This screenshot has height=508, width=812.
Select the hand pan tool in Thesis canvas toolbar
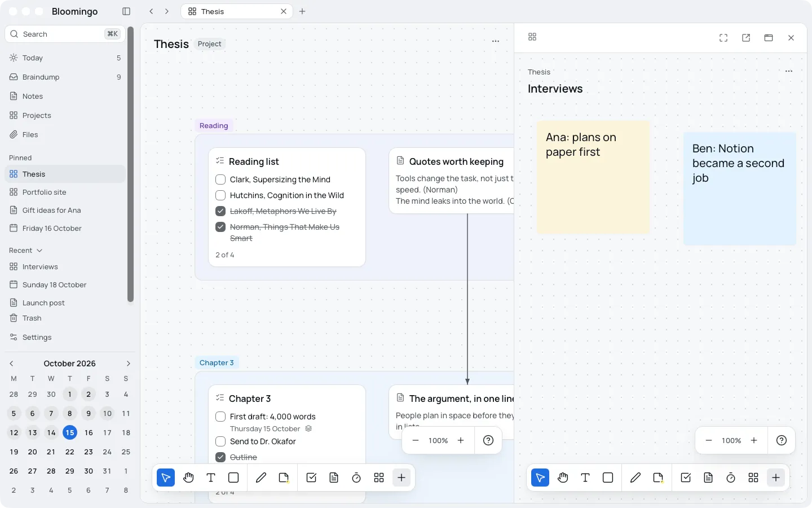tap(188, 478)
